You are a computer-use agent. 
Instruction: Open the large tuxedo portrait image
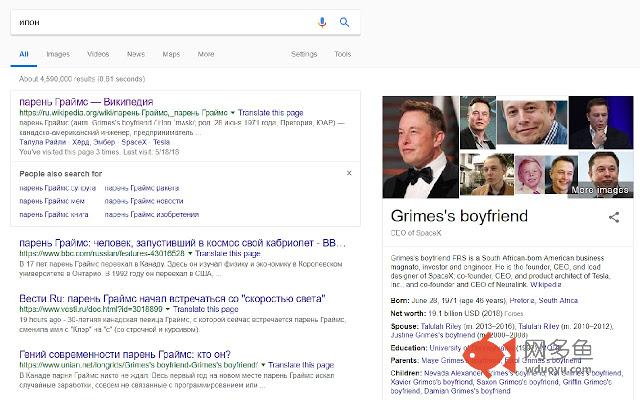point(420,147)
